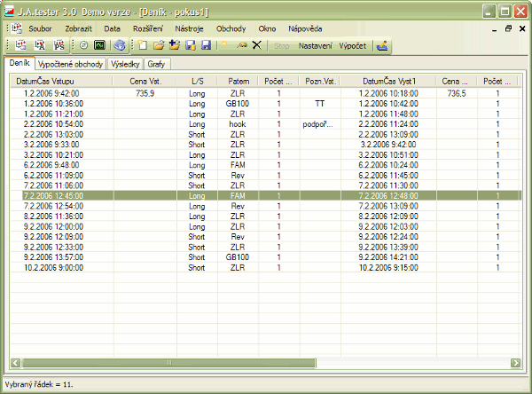532x394 pixels.
Task: Click the rightmost toolbar icon after Výpočet
Action: pyautogui.click(x=382, y=44)
